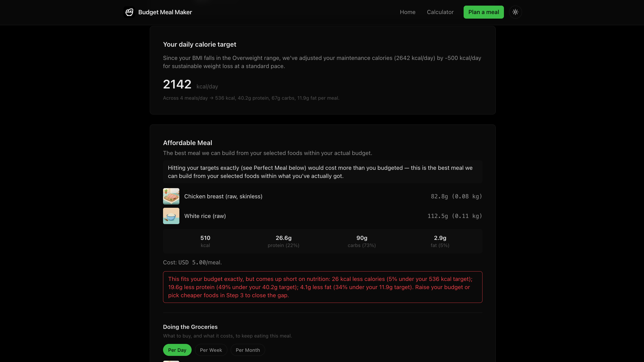Click the 510 kcal nutrition stat
Screen dimensions: 644x362
coord(205,241)
